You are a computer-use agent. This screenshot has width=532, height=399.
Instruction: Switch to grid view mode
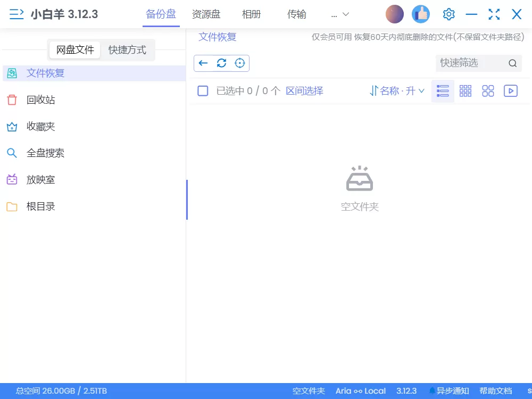(465, 90)
